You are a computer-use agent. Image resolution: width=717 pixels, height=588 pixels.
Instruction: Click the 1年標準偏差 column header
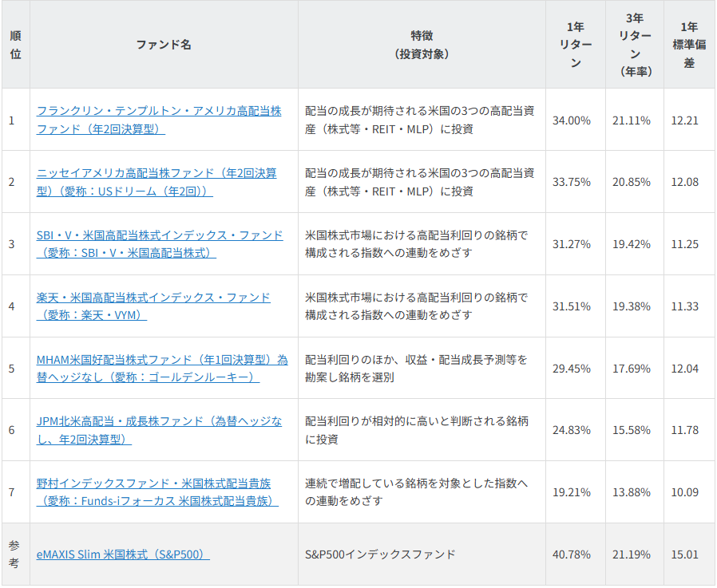pyautogui.click(x=688, y=45)
